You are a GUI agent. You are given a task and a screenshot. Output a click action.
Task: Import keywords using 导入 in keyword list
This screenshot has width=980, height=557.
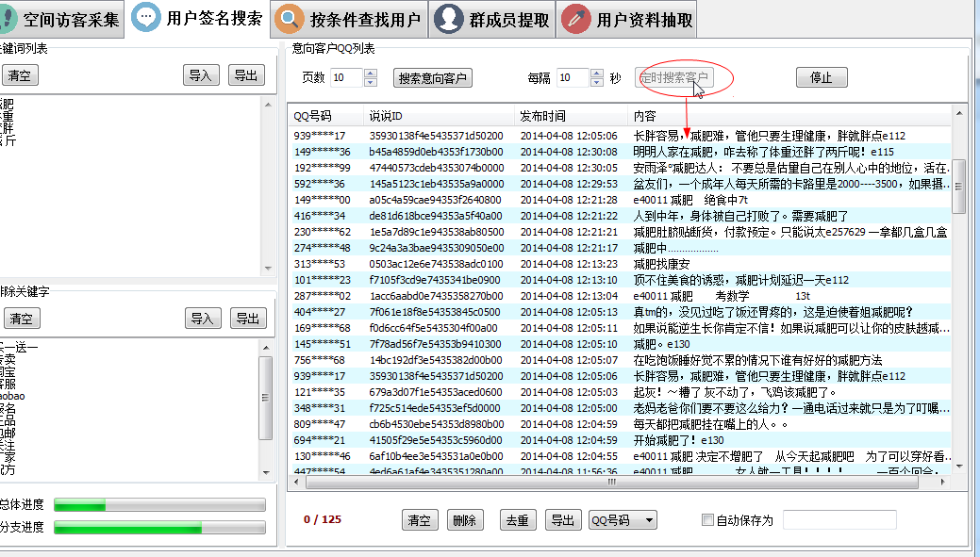201,75
